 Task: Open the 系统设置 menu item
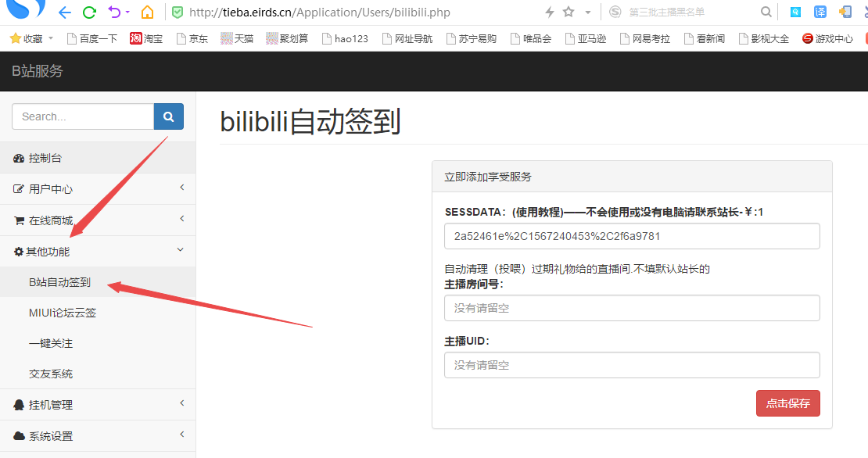pyautogui.click(x=98, y=436)
